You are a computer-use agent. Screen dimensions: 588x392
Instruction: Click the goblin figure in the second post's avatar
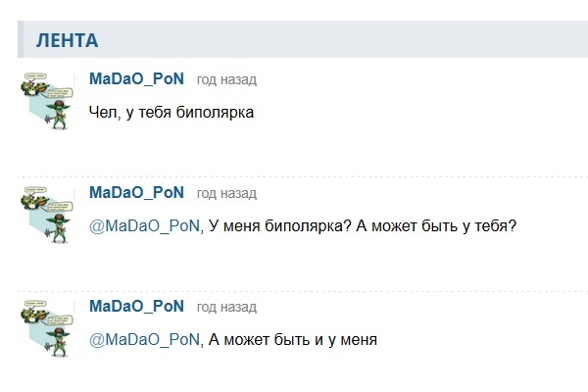[x=59, y=228]
